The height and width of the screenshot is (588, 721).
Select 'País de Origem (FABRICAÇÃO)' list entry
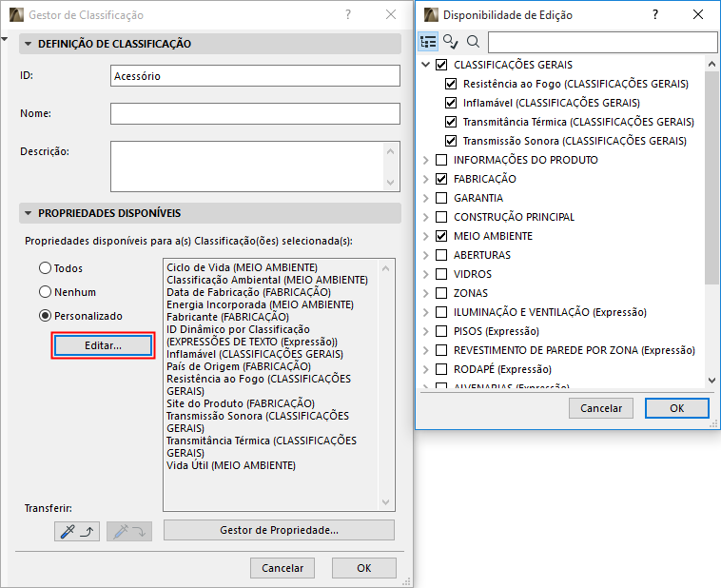click(x=239, y=366)
